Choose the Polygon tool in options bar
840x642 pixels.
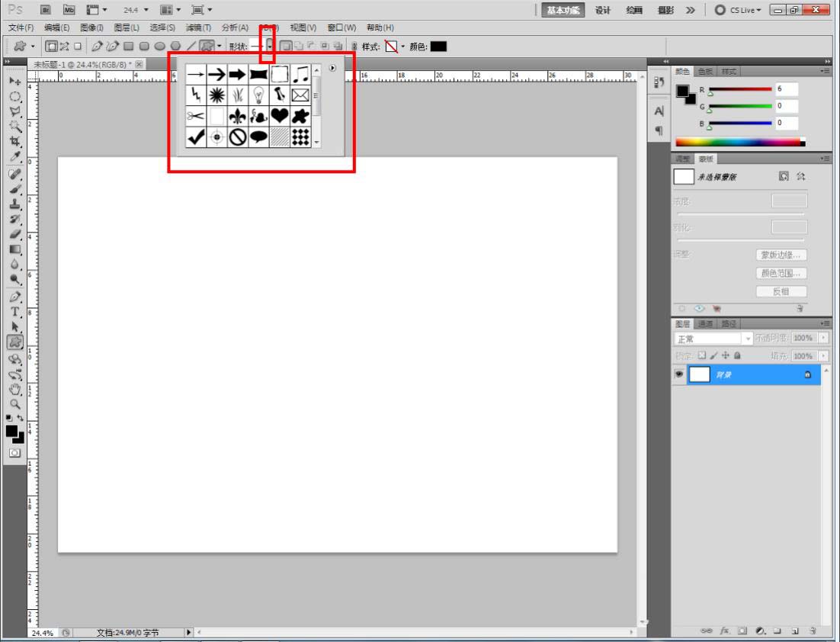coord(175,47)
